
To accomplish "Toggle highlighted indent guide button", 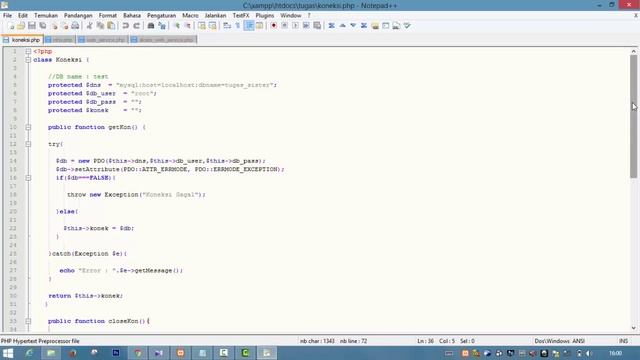I will coord(249,26).
